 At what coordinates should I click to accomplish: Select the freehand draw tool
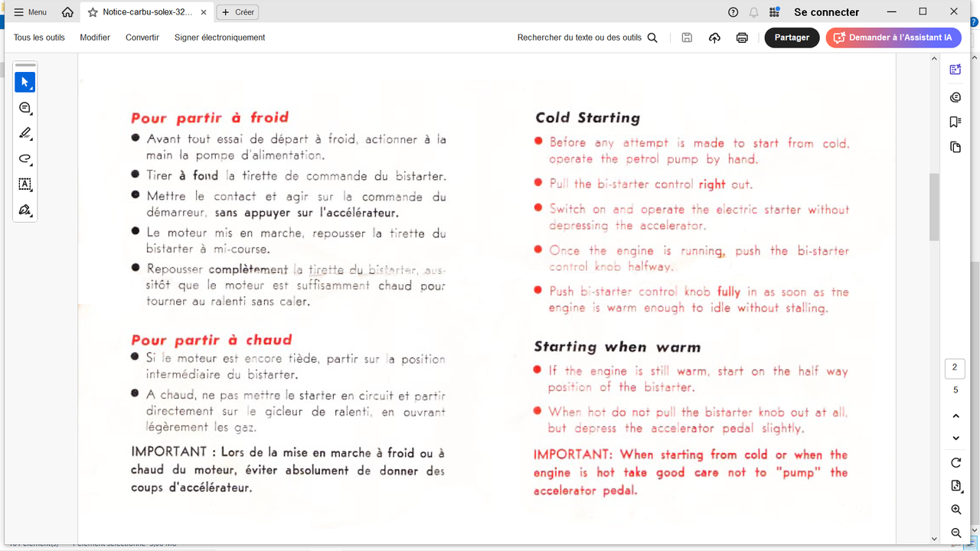(25, 159)
